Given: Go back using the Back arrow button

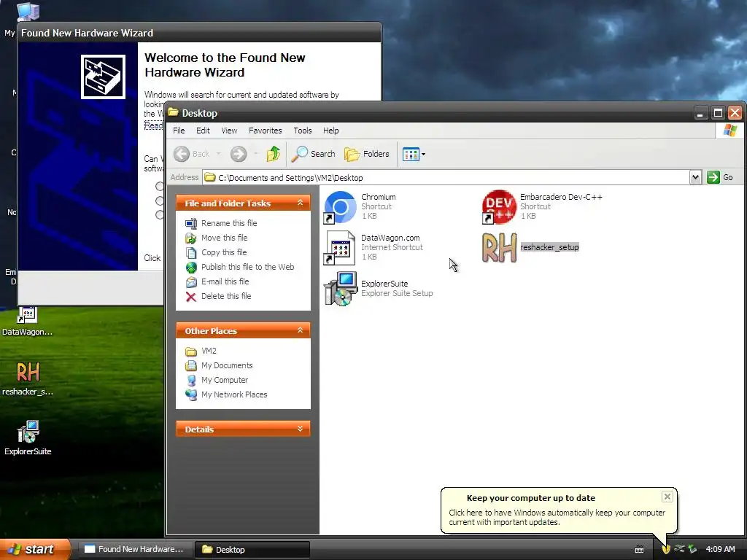Looking at the screenshot, I should [x=192, y=154].
